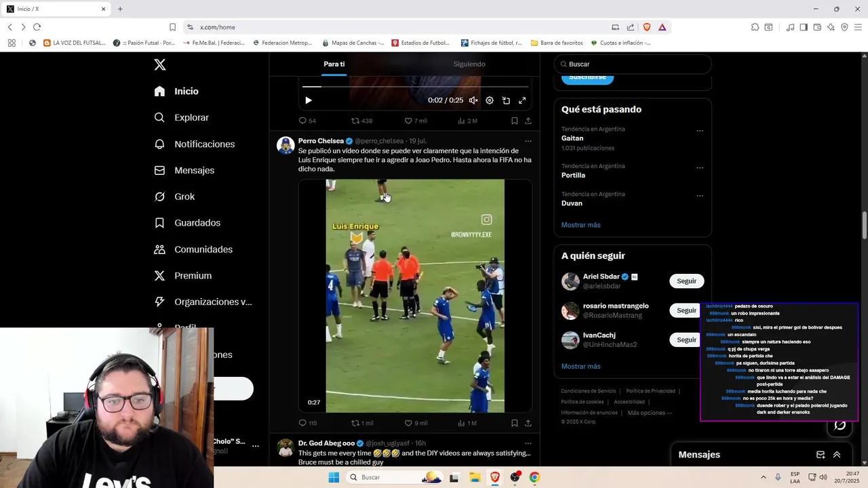
Task: Open a new browser tab
Action: (120, 9)
